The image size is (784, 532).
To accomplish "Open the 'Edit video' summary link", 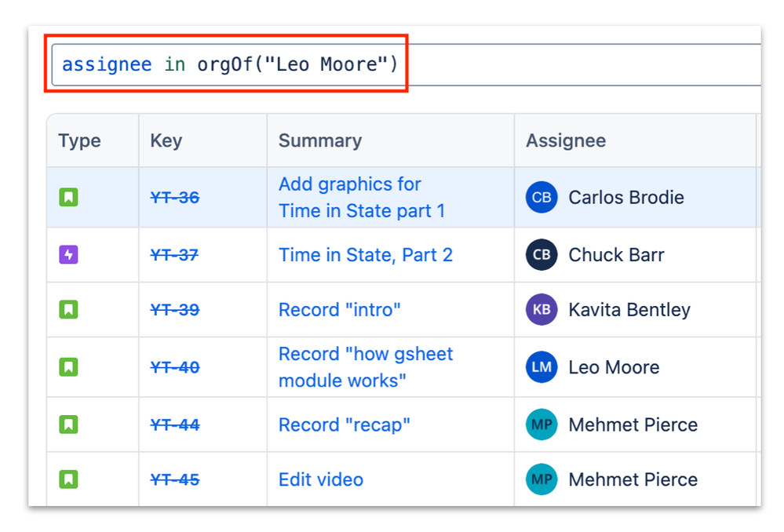I will [321, 480].
